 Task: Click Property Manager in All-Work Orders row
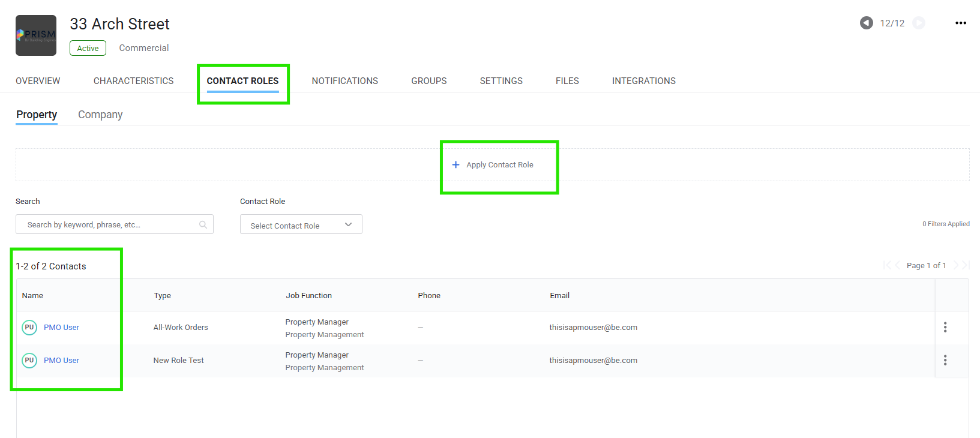[317, 322]
